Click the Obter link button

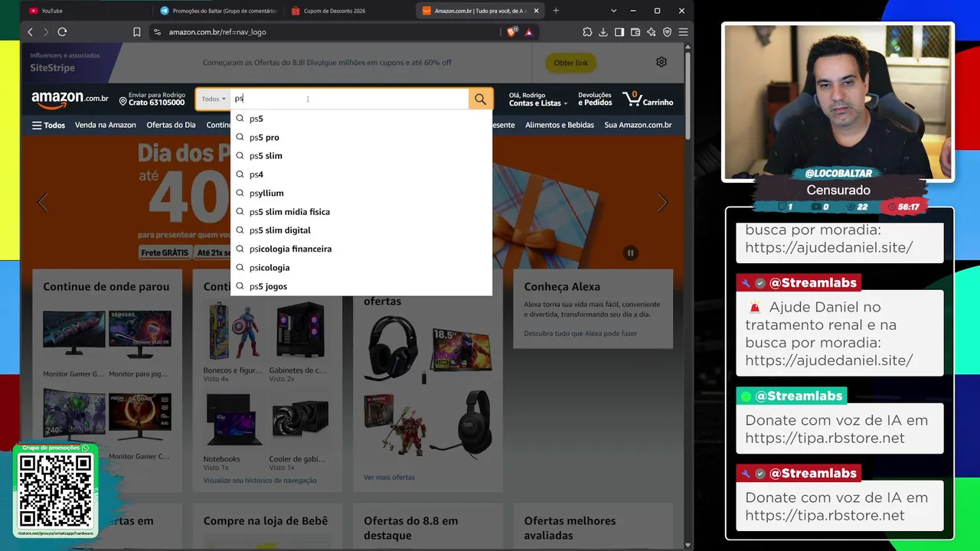(x=571, y=63)
